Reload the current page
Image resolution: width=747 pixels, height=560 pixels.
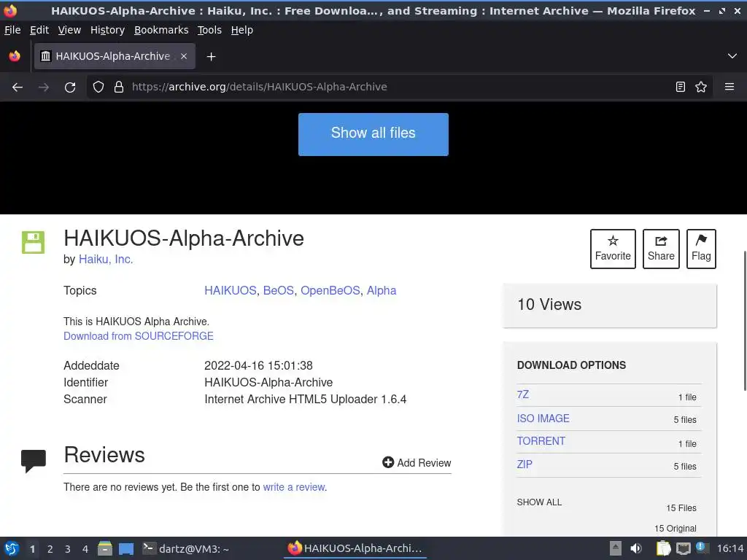click(x=70, y=87)
